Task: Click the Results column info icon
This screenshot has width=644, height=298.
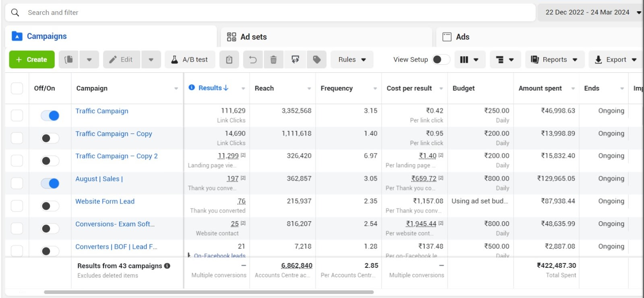Action: [x=192, y=88]
